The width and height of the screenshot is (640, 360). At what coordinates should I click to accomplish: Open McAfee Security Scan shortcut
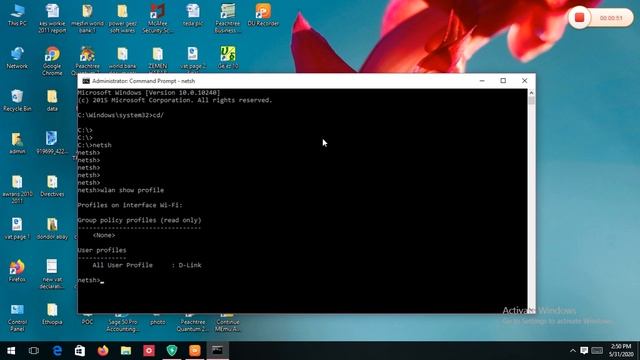point(158,18)
